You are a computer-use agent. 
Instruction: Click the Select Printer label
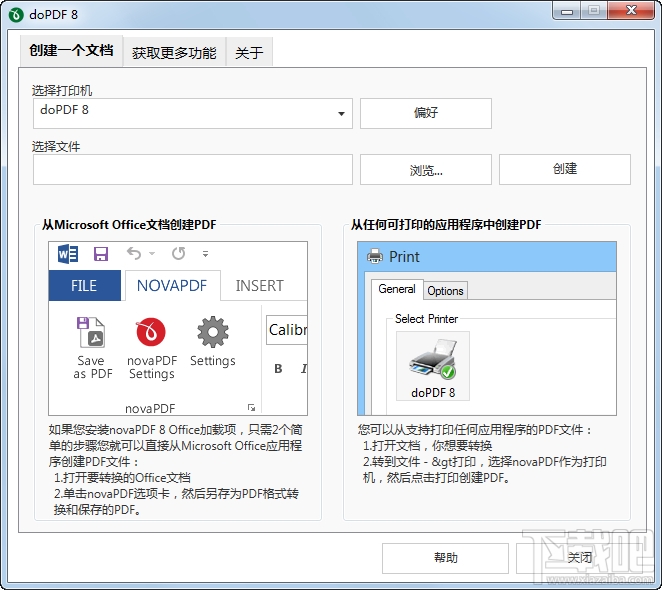tap(426, 319)
